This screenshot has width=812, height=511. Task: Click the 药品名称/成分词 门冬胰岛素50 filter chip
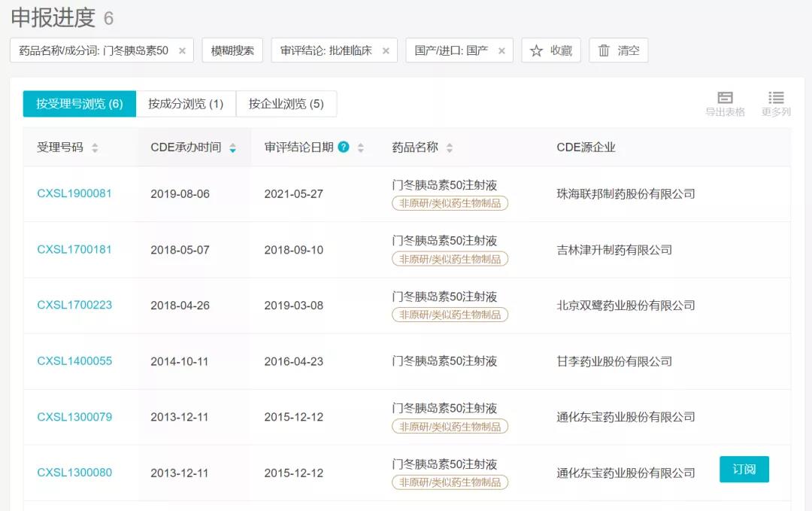tap(101, 50)
